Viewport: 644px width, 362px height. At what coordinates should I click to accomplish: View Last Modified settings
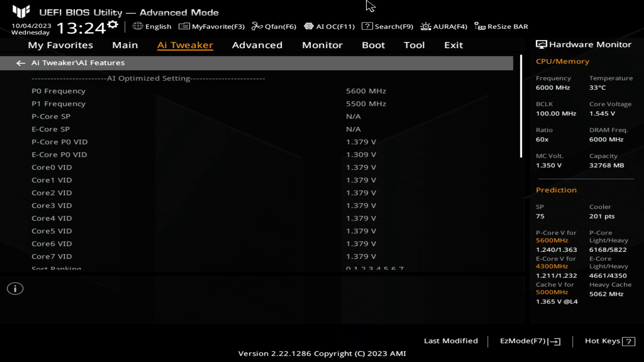coord(451,340)
